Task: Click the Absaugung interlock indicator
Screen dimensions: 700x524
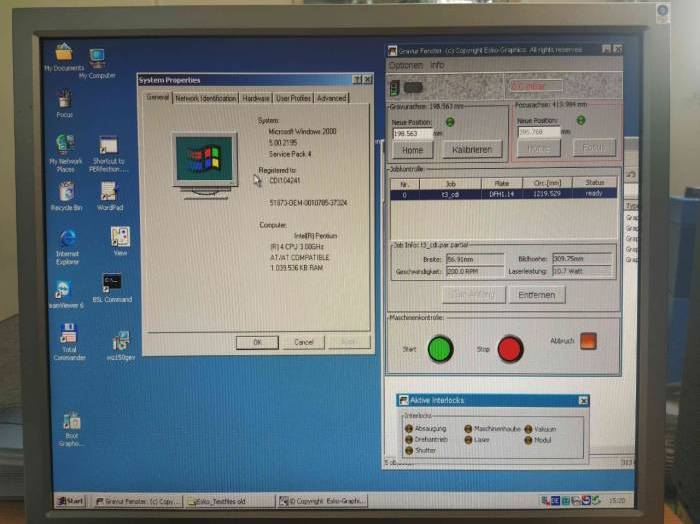Action: coord(408,428)
